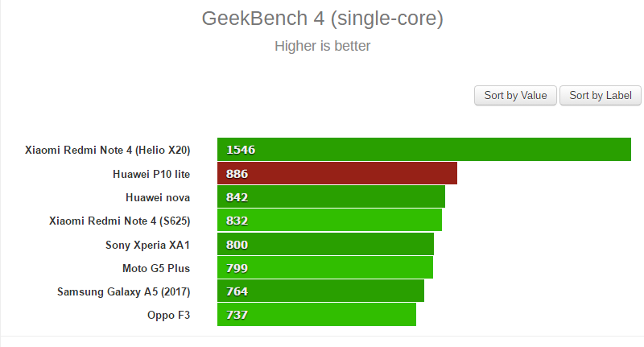644x347 pixels.
Task: Click the 737 score value
Action: point(237,314)
